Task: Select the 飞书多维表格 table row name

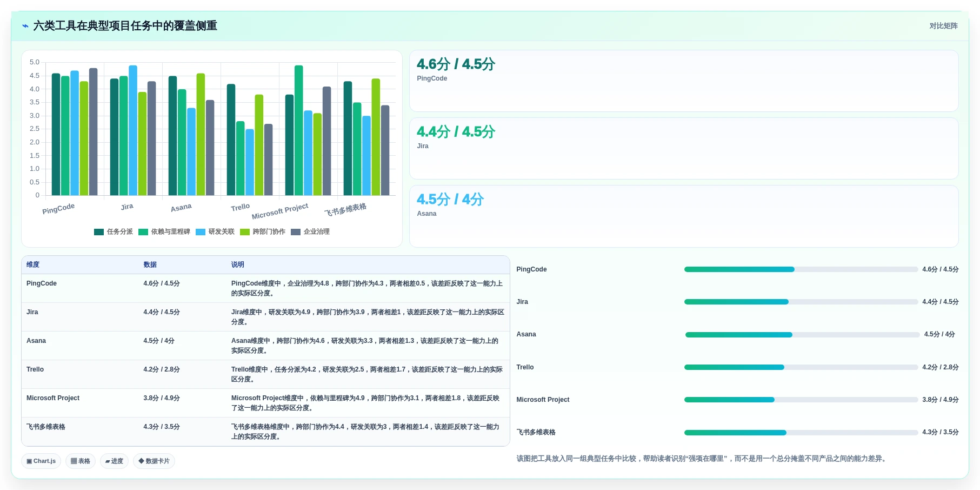Action: click(x=46, y=427)
